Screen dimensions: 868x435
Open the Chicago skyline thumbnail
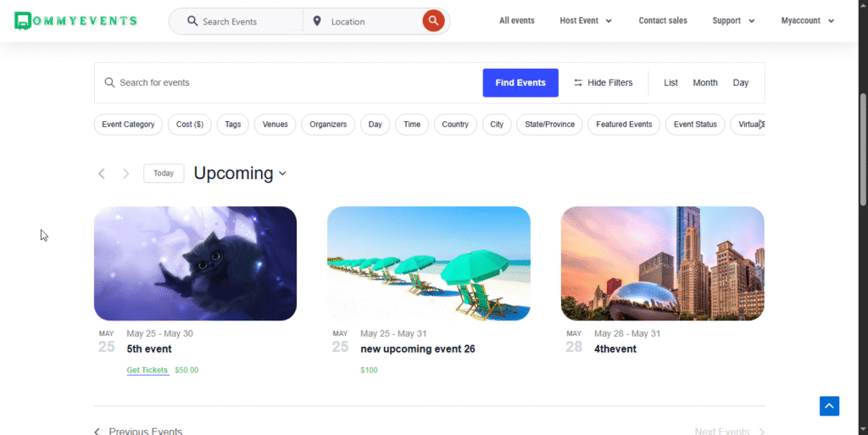point(663,264)
